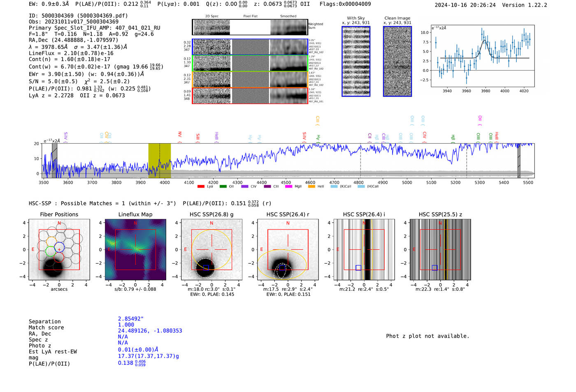Click the hatched gray band near 3550 Å

54,160
